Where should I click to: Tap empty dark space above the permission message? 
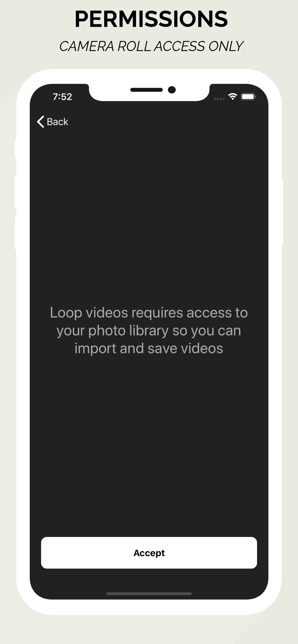click(x=149, y=213)
